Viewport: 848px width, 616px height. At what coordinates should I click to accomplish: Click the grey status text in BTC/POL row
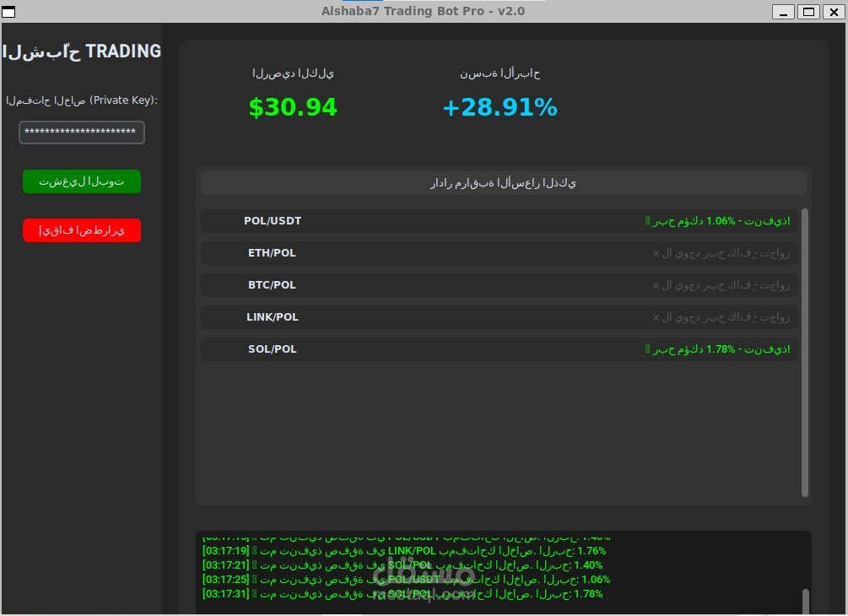(x=721, y=285)
